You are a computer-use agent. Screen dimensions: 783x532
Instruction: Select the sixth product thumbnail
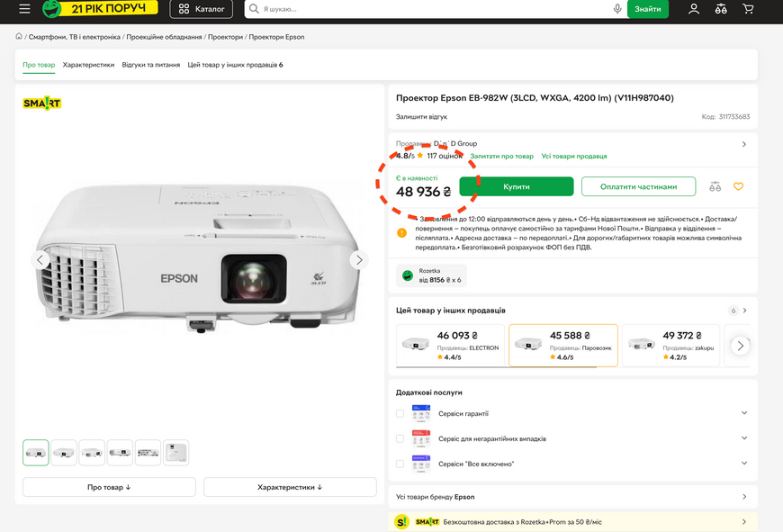coord(175,453)
